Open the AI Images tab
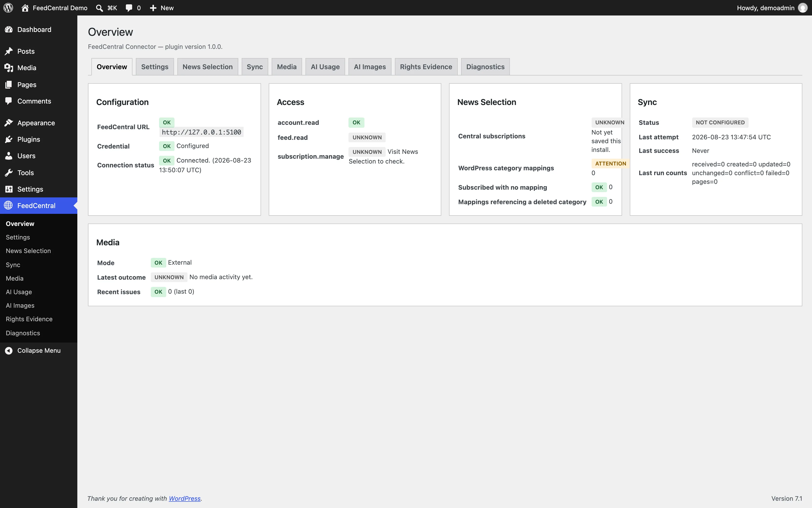812x508 pixels. [370, 67]
